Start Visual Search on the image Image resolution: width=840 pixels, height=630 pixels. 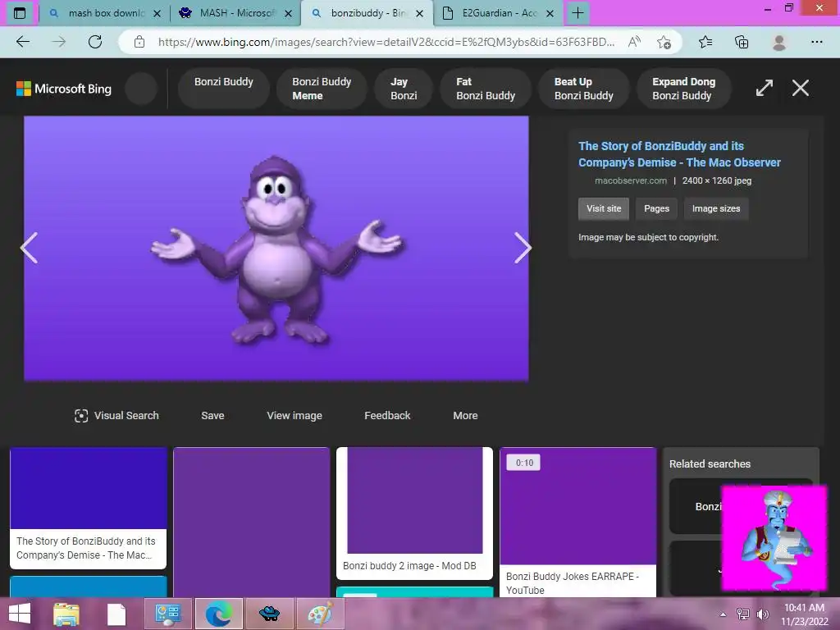[116, 416]
